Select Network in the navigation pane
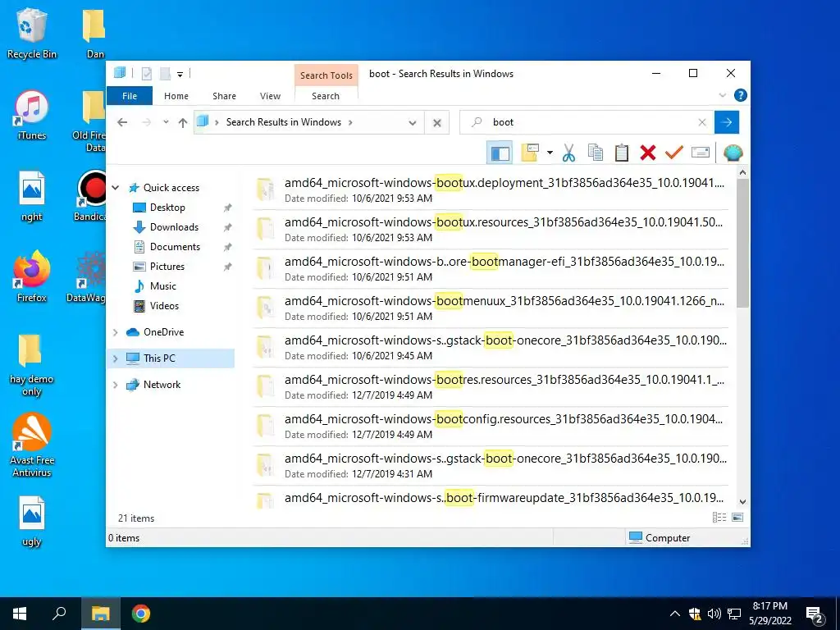The image size is (840, 630). (x=162, y=385)
